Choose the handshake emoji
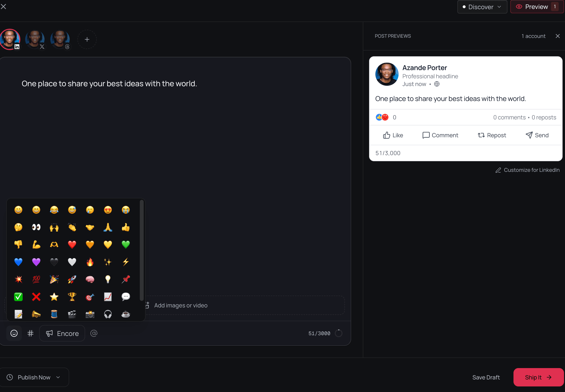The width and height of the screenshot is (565, 392). (90, 227)
